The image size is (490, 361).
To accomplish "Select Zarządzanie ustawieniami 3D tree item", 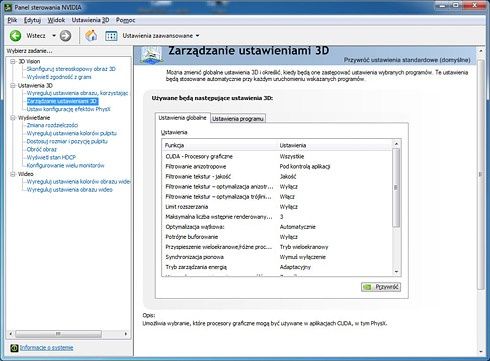I will [62, 101].
